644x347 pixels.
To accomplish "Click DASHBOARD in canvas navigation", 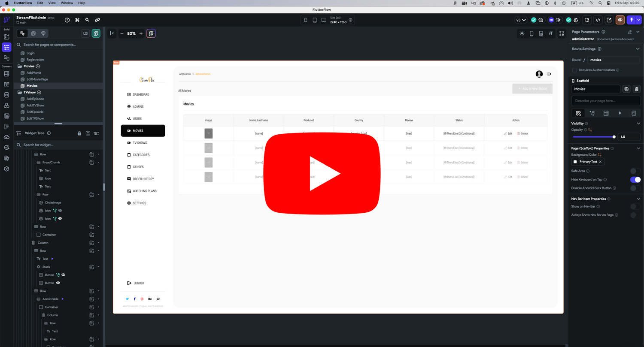I will click(x=139, y=94).
